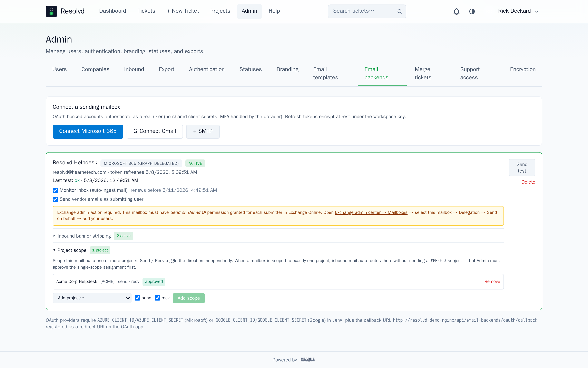
Task: Click the Send test button
Action: [x=522, y=168]
